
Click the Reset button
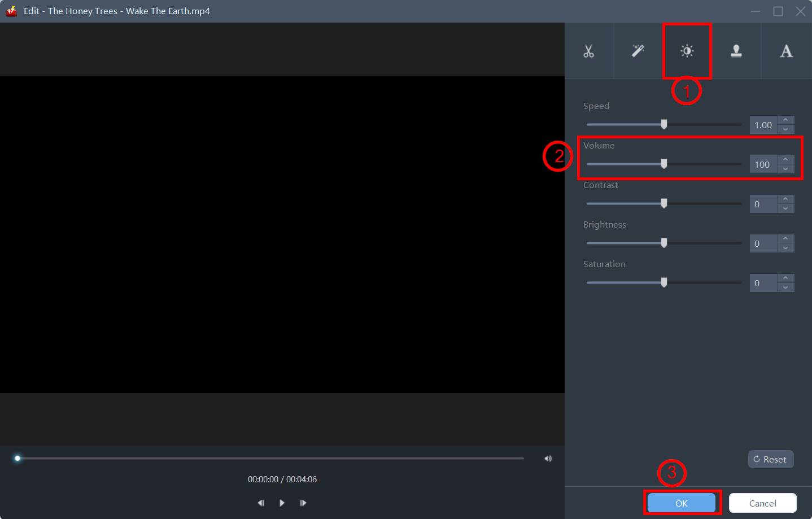(770, 459)
